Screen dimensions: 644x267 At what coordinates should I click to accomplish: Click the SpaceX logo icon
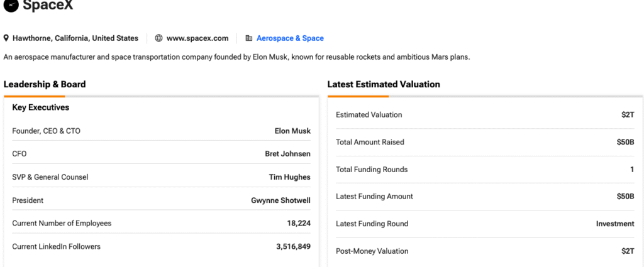[x=11, y=5]
